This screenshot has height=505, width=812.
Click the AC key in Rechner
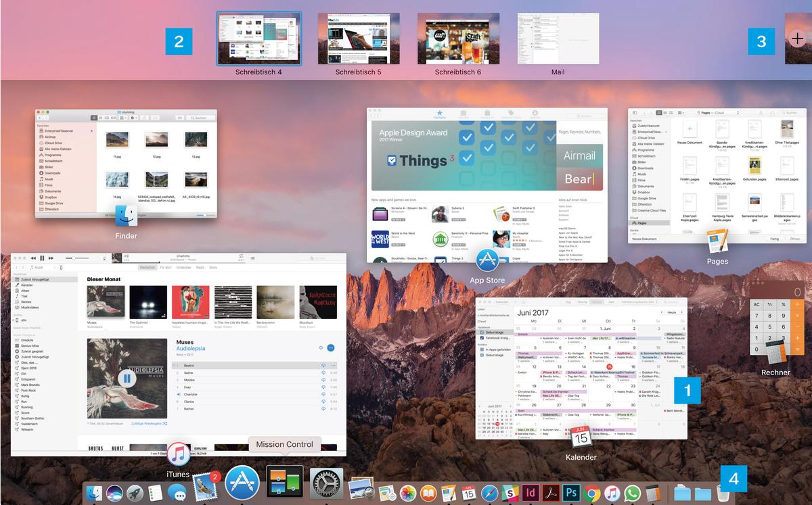point(757,305)
